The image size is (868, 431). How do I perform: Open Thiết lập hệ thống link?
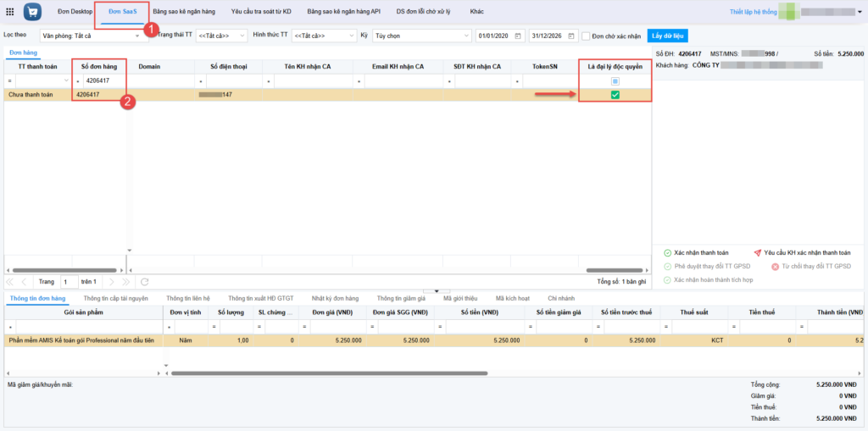tap(753, 13)
